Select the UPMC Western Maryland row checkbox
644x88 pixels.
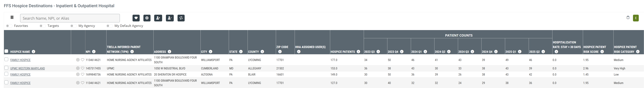(x=6, y=68)
